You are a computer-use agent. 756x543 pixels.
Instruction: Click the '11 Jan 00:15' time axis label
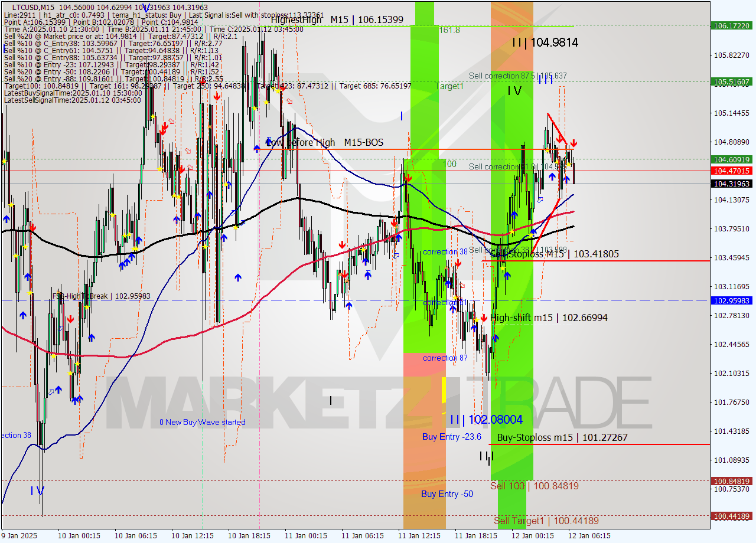(305, 536)
